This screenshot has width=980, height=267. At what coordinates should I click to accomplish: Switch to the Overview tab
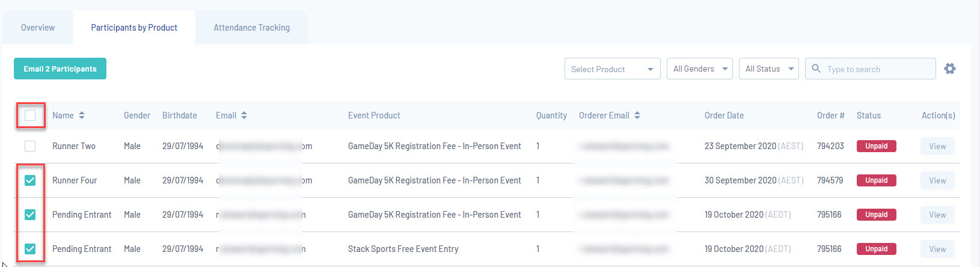(x=38, y=28)
